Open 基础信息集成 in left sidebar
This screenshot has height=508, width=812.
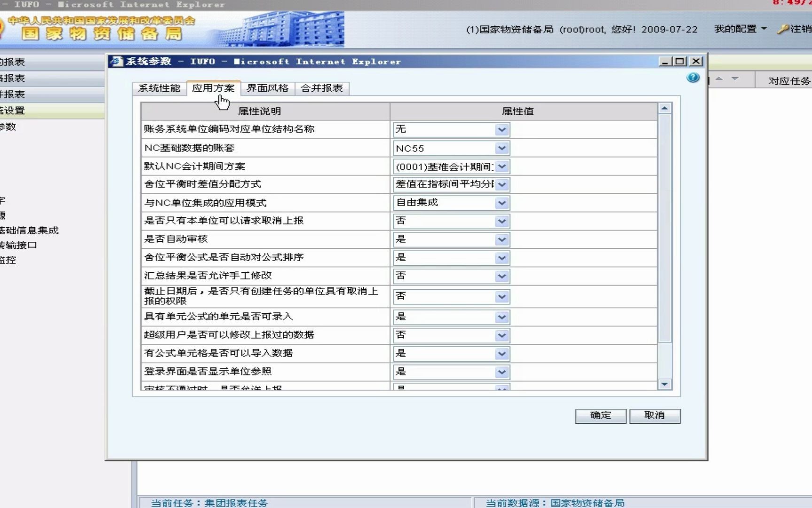tap(29, 230)
